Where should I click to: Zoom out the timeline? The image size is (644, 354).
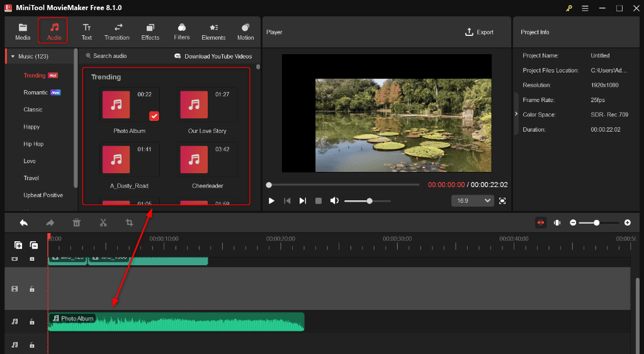pos(573,222)
